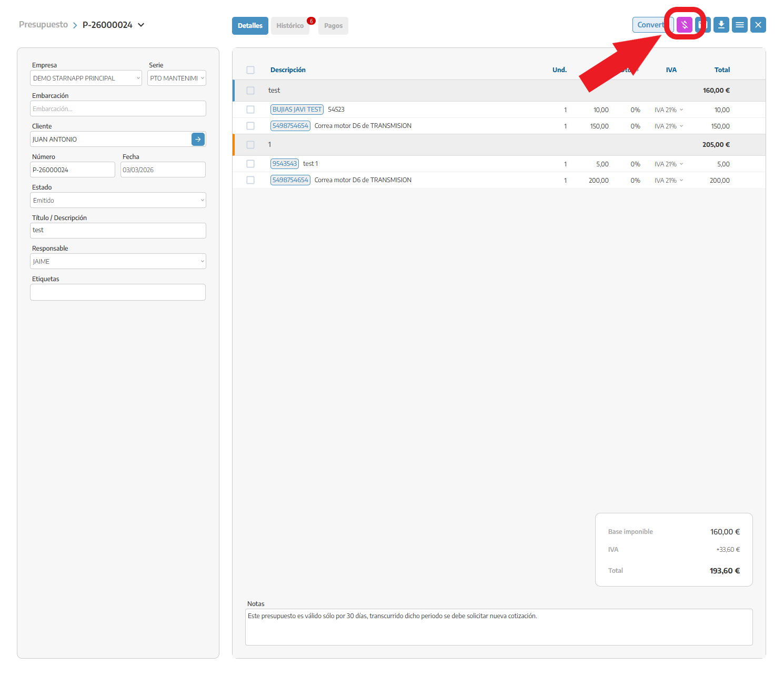Open IVA 21% dropdown in test 1 row
The height and width of the screenshot is (675, 784).
(669, 164)
